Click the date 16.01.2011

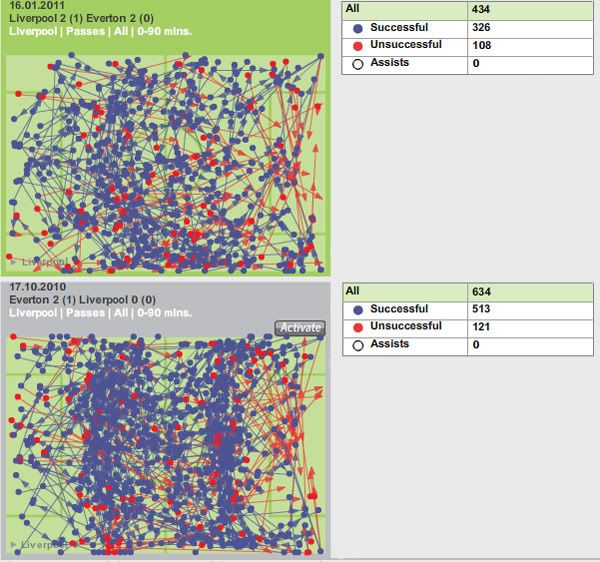click(x=37, y=5)
